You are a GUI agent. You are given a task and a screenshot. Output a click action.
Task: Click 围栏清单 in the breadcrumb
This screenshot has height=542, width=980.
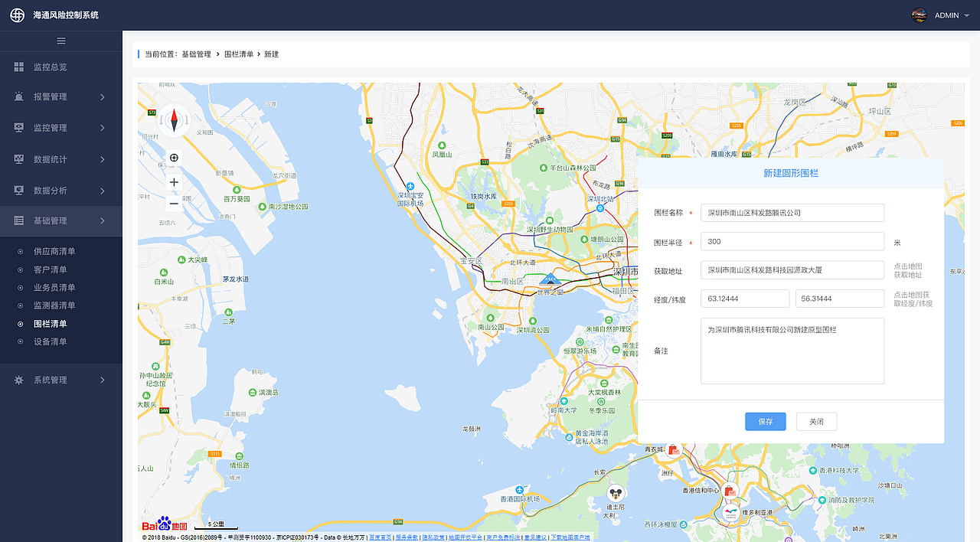[x=239, y=54]
